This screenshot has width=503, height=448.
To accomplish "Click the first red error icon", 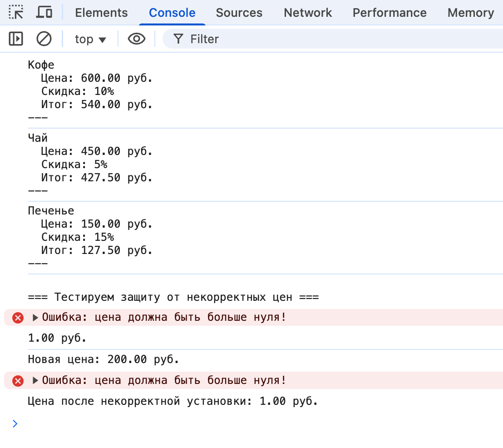I will click(18, 318).
